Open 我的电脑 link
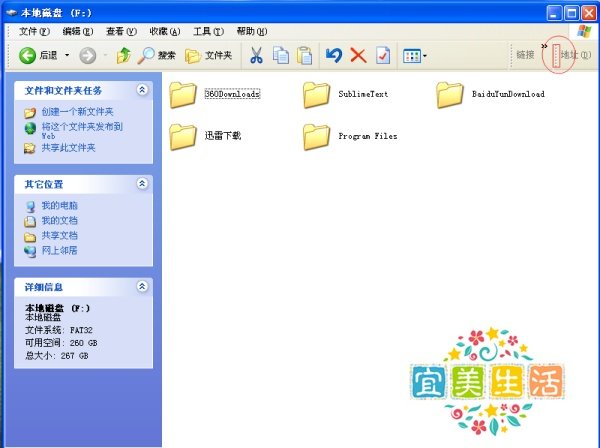This screenshot has width=600, height=448. (x=59, y=205)
